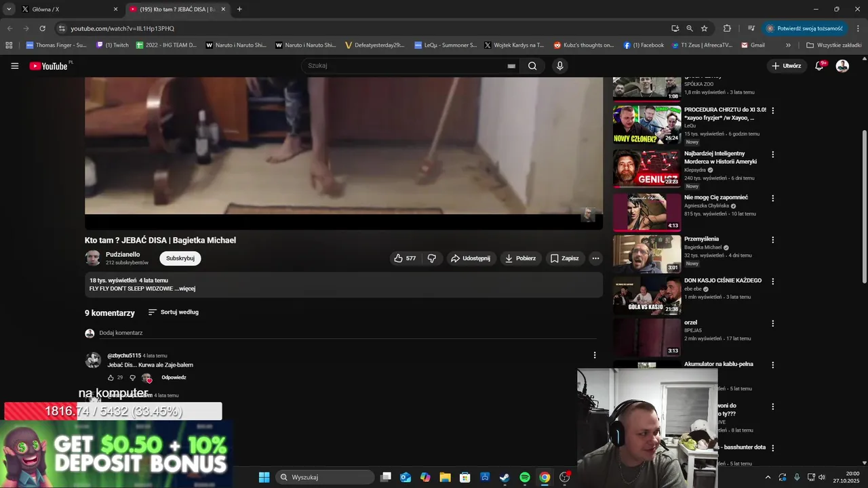Screen dimensions: 868x488
Task: Click the YouTube search magnifier button
Action: click(x=532, y=66)
